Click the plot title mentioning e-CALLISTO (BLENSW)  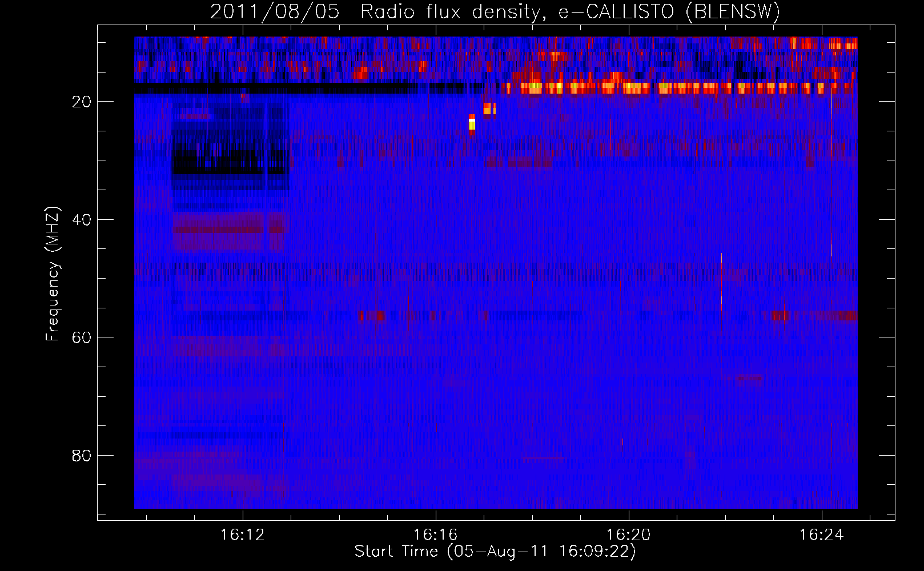pyautogui.click(x=495, y=11)
